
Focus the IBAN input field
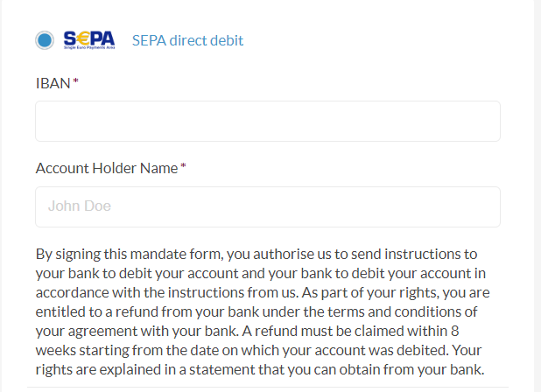coord(267,122)
